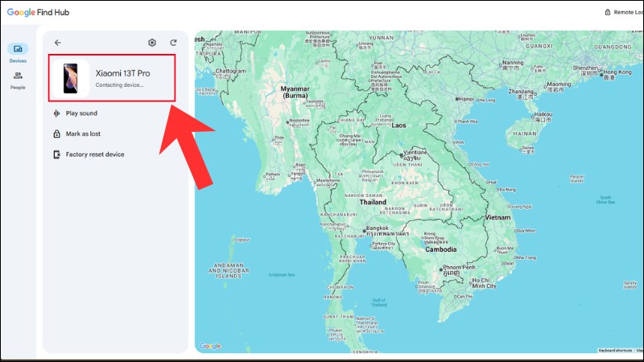
Task: Open the Devices sidebar tab
Action: (18, 53)
